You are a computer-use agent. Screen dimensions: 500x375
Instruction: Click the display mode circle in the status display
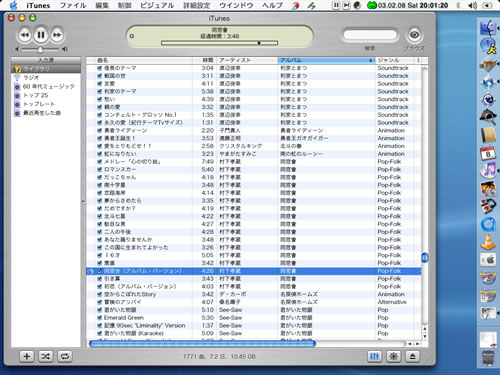pos(132,36)
